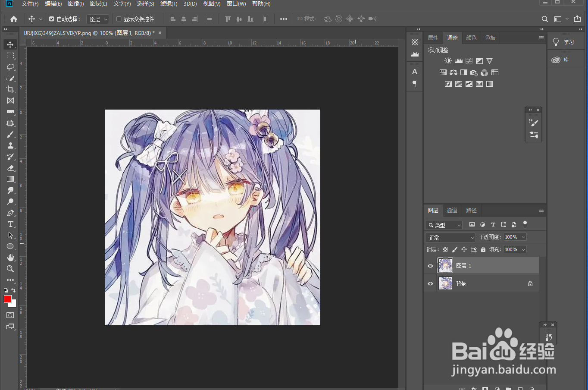Select the Crop tool
Viewport: 588px width, 390px height.
(x=10, y=89)
